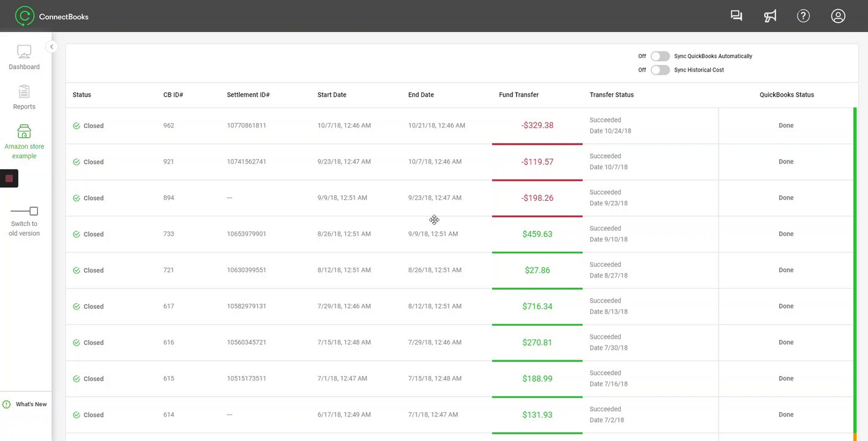Open Reports in sidebar
The height and width of the screenshot is (441, 868).
click(x=24, y=97)
